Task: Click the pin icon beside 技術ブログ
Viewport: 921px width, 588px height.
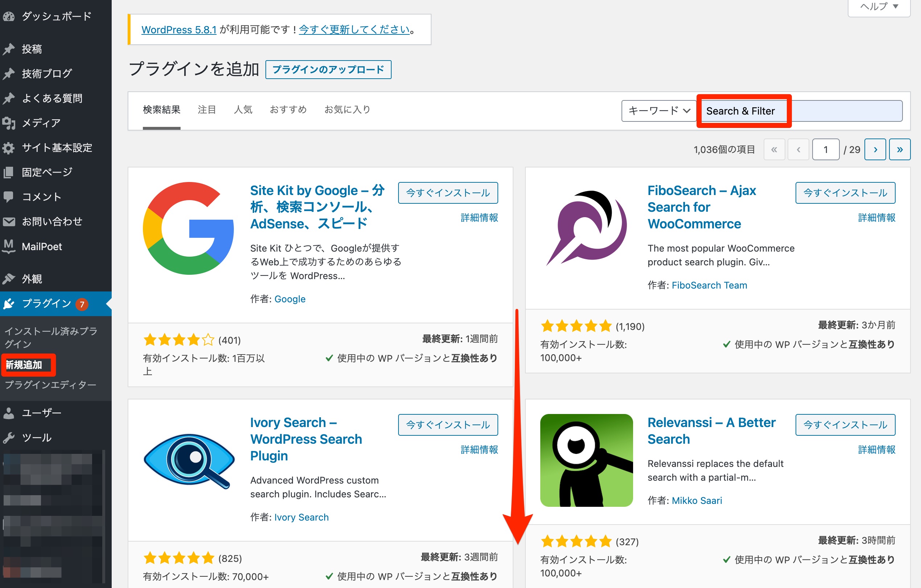Action: [8, 73]
